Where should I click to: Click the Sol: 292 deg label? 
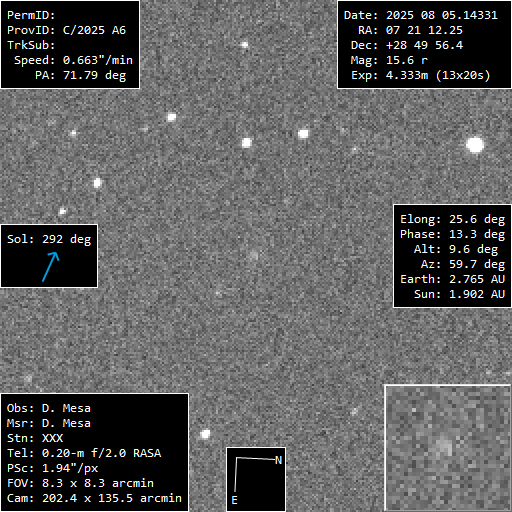click(49, 239)
